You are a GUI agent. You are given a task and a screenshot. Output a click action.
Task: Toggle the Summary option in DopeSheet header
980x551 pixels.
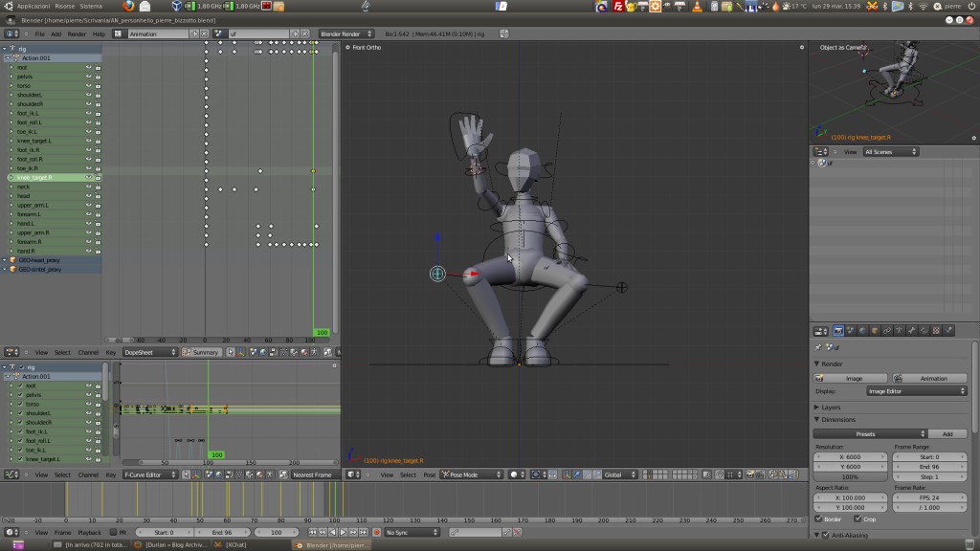click(202, 352)
